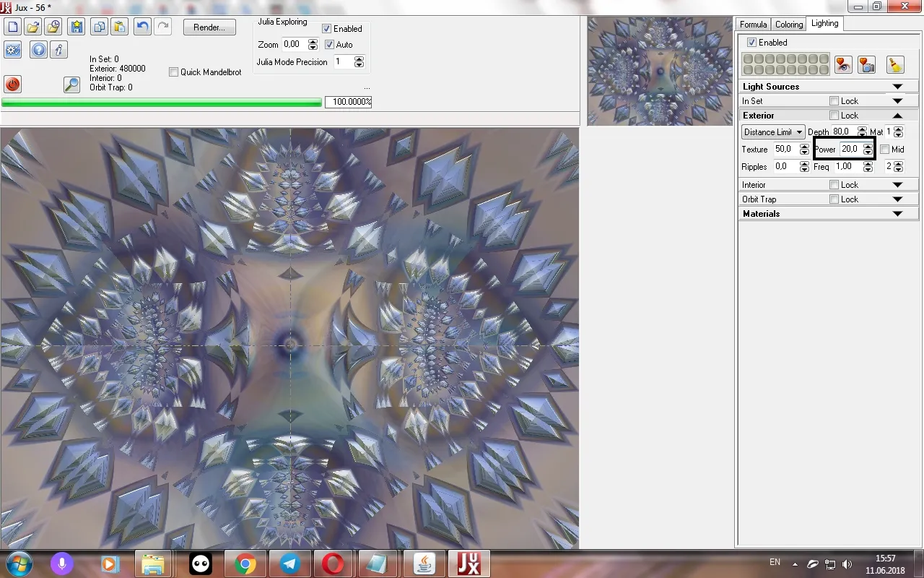The height and width of the screenshot is (578, 924).
Task: Copy parameters with the copy icon
Action: coord(100,27)
